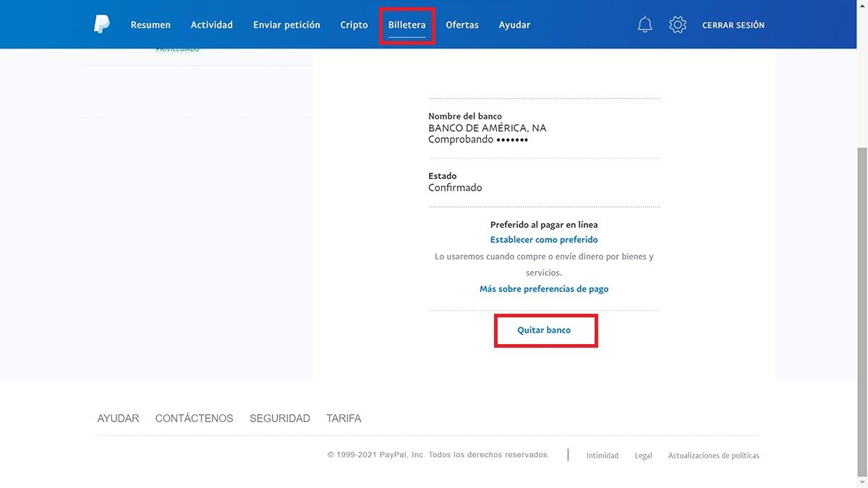Image resolution: width=868 pixels, height=488 pixels.
Task: Click the TARIFA footer link
Action: (344, 418)
